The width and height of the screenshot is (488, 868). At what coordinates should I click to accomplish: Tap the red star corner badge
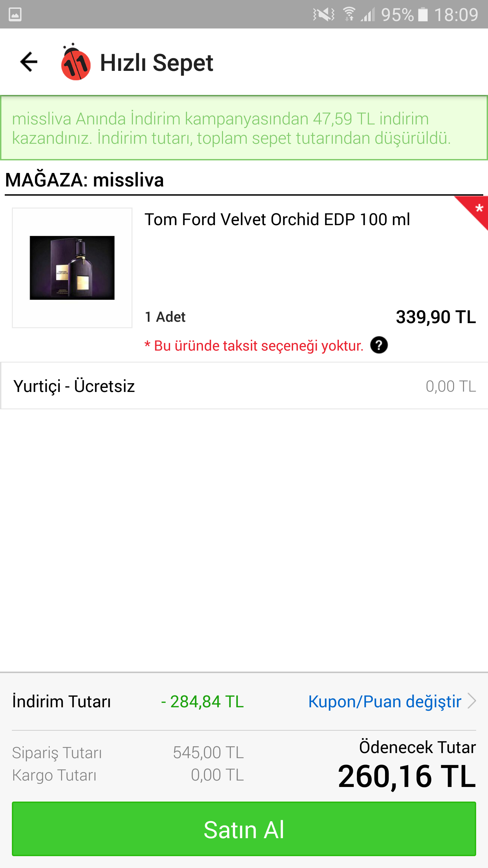473,211
